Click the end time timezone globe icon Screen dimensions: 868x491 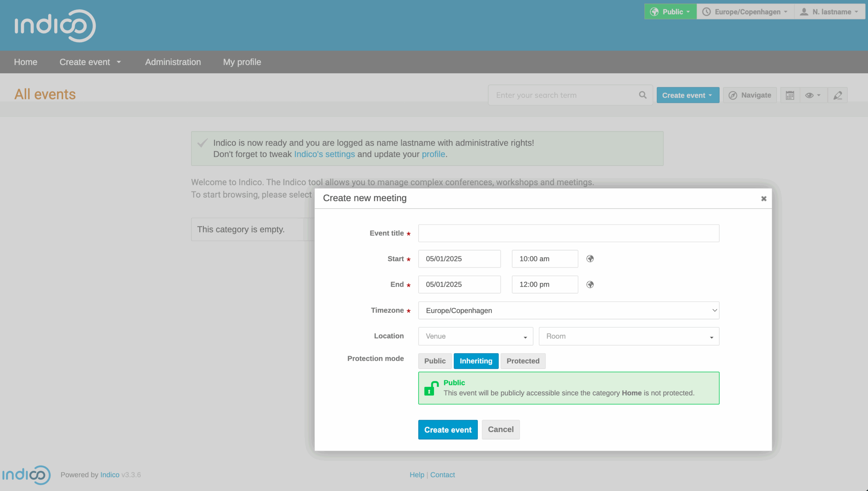[x=590, y=285]
